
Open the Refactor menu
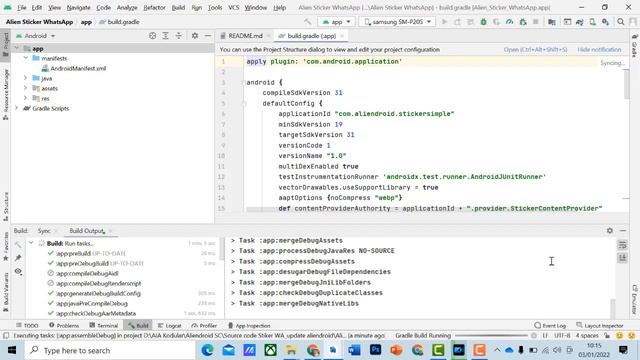click(x=154, y=7)
